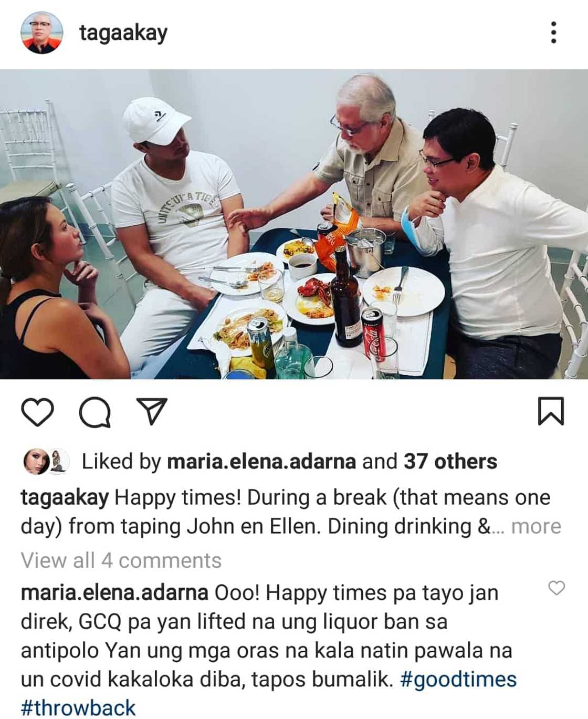Open maria.elena.adarna commenter username
Viewport: 588px width, 719px height.
point(114,593)
